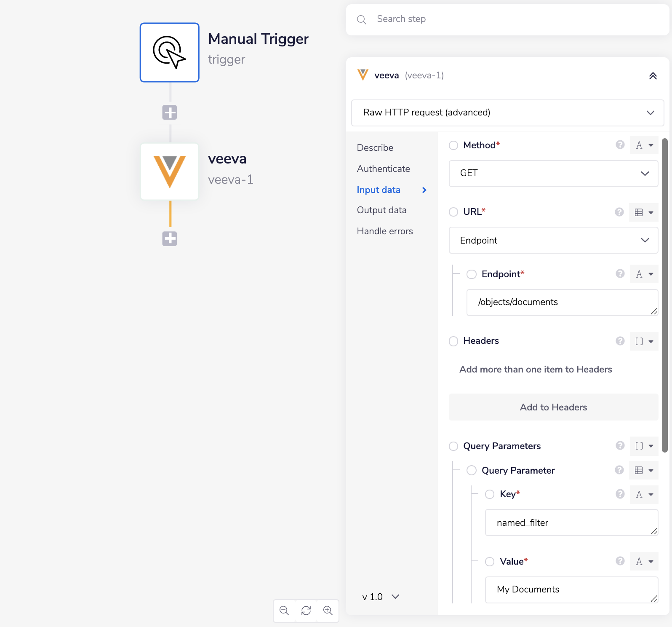Add a step below the veeva node

point(170,239)
